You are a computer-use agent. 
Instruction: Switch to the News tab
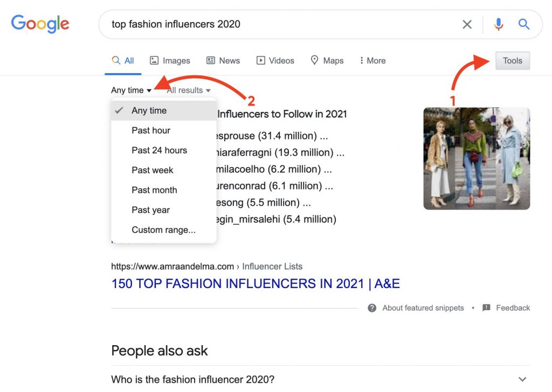[x=223, y=61]
